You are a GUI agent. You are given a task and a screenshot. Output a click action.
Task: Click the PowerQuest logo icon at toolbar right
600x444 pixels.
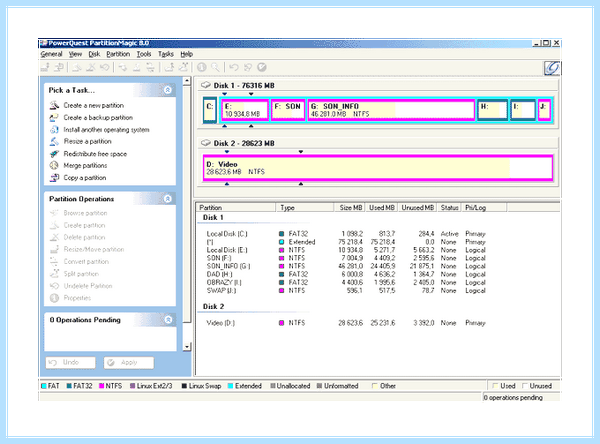tap(552, 68)
